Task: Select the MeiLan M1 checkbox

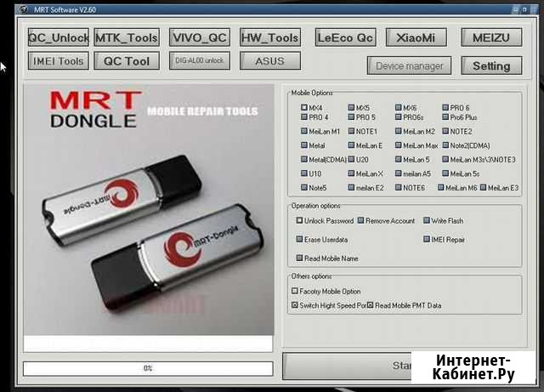Action: [x=304, y=131]
